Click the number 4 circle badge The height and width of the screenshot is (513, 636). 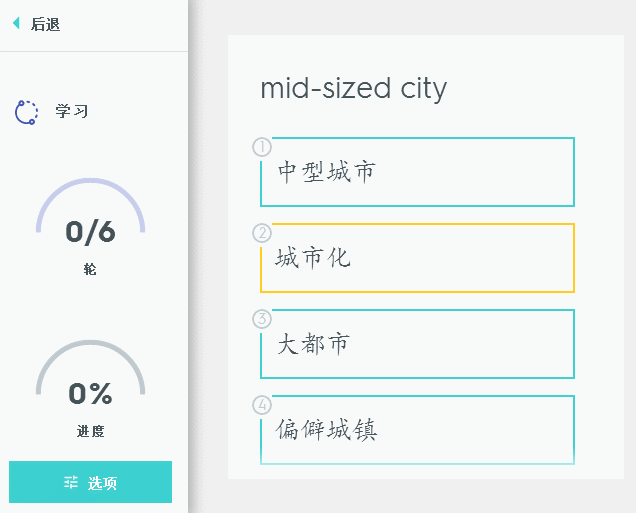[262, 405]
